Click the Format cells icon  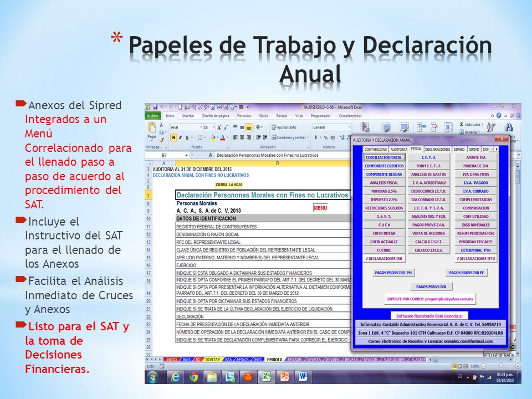pos(448,127)
